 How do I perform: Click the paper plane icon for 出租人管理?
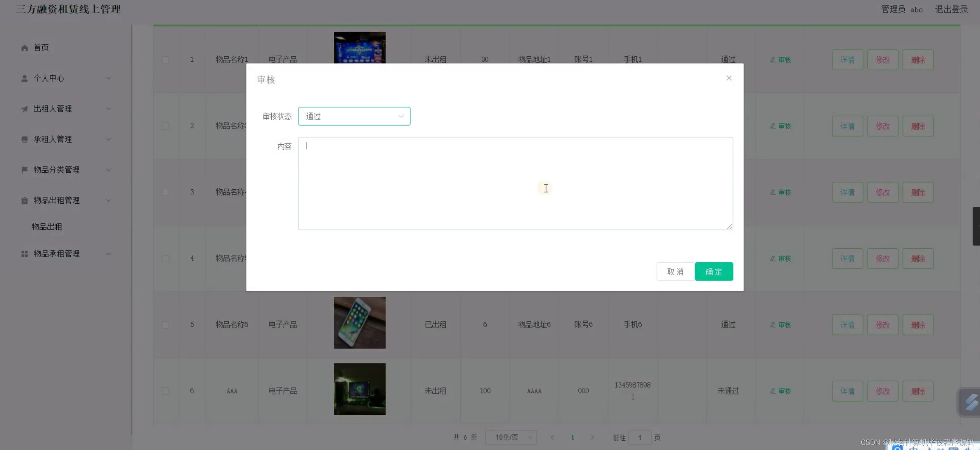(x=24, y=109)
